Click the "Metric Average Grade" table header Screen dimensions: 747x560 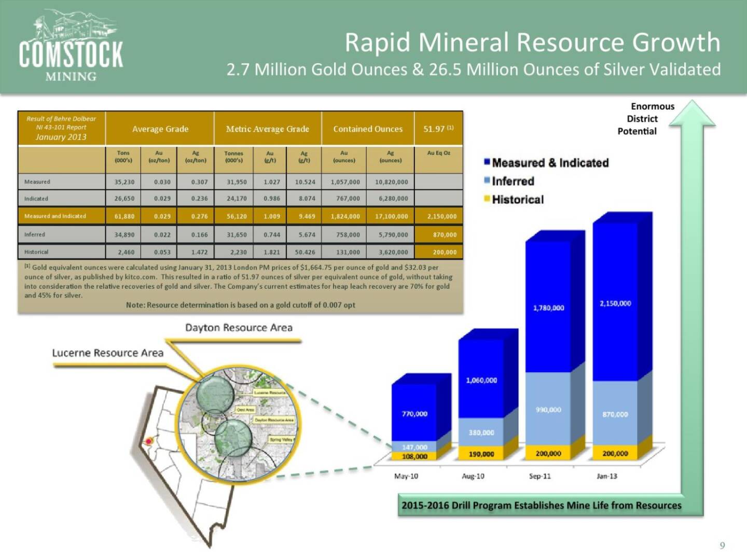tap(268, 129)
